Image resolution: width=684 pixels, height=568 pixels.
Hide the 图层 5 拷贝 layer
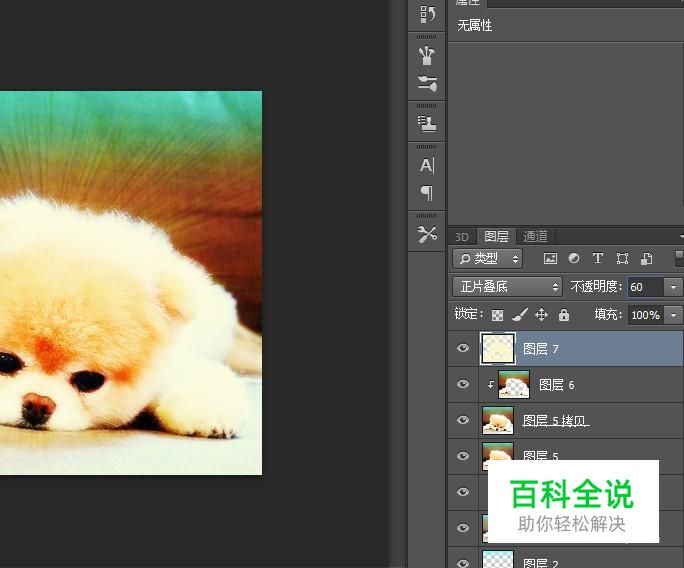coord(463,421)
